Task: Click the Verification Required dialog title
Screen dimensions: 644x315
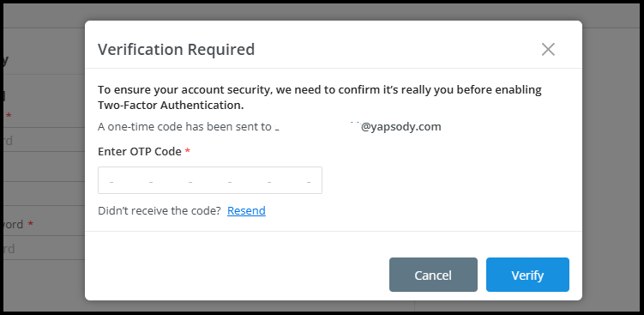Action: click(176, 49)
